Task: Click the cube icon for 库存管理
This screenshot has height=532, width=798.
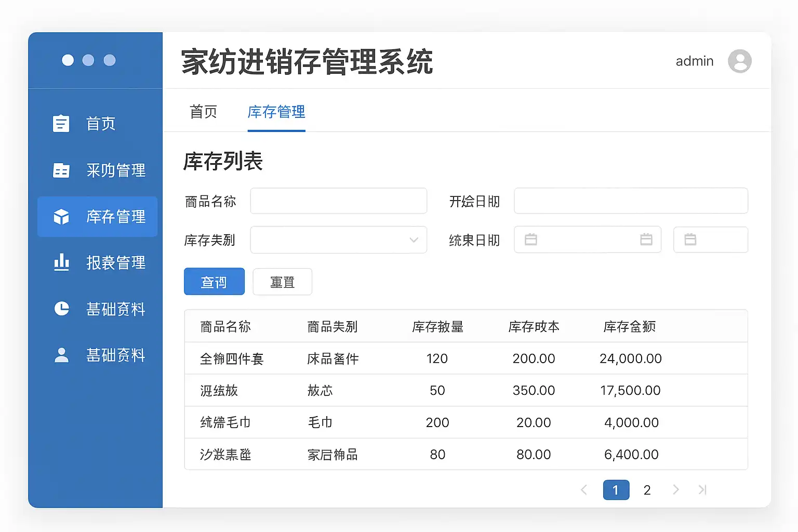Action: click(61, 217)
